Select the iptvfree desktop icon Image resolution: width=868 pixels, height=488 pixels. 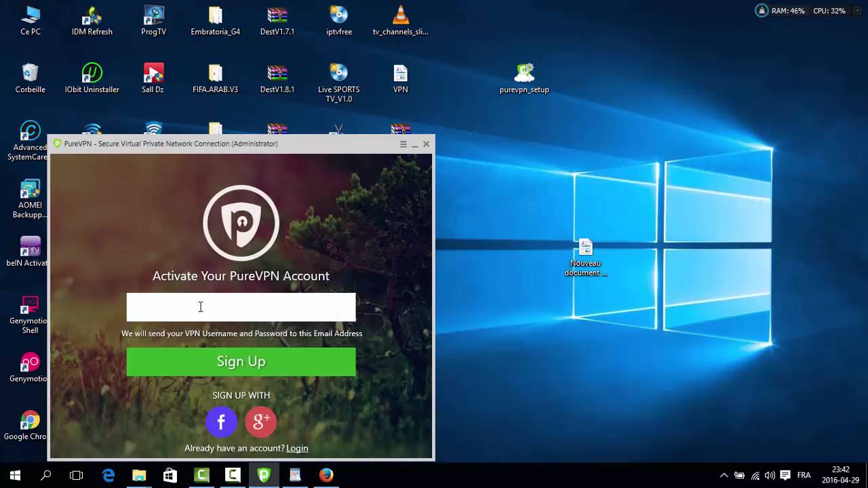pyautogui.click(x=339, y=20)
